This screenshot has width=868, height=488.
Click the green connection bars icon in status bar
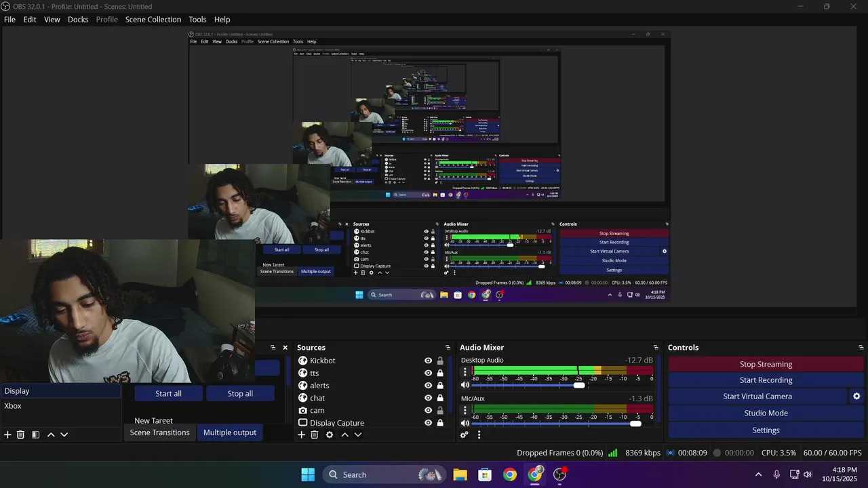pos(613,453)
